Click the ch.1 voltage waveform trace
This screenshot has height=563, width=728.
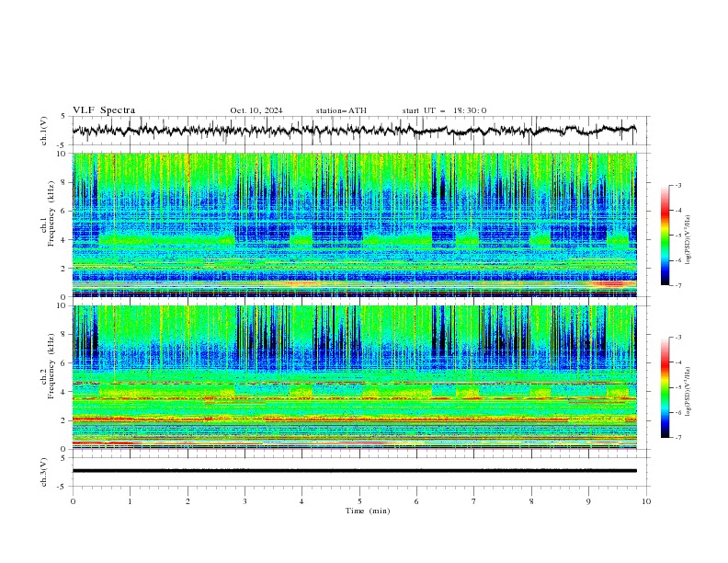(x=354, y=130)
